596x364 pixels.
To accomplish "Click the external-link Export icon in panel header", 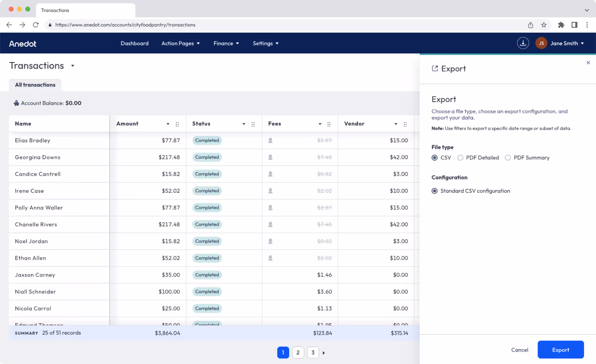I will [x=435, y=68].
